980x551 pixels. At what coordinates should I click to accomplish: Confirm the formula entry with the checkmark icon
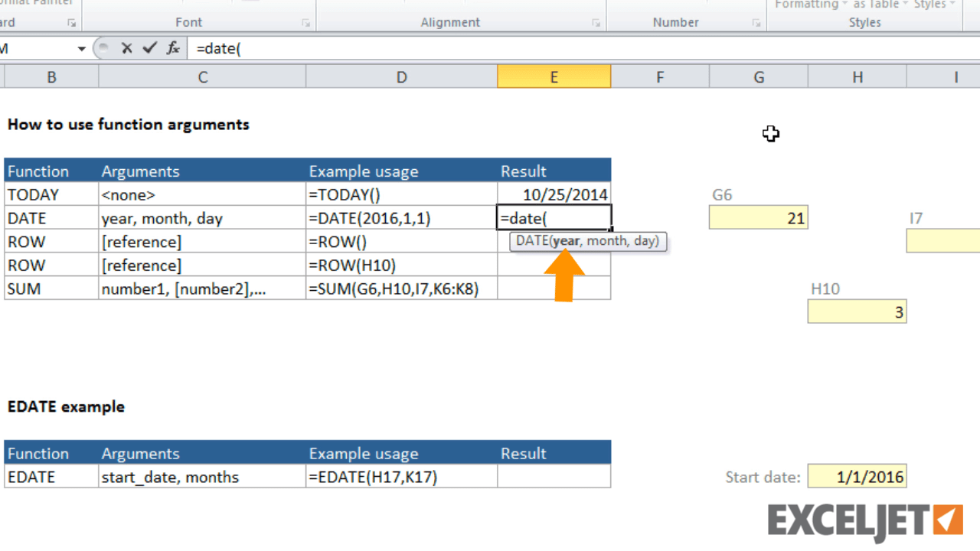click(x=149, y=48)
